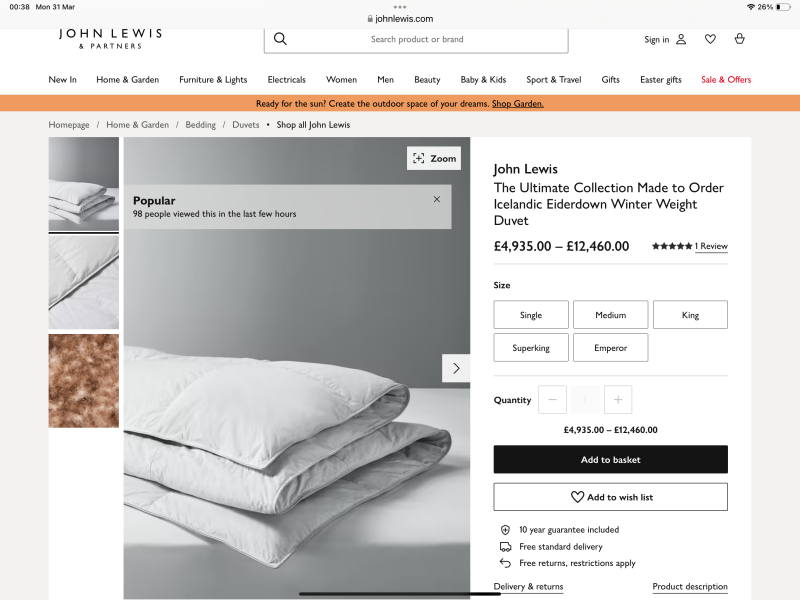This screenshot has width=800, height=600.
Task: Select the brown eiderdown filling thumbnail
Action: (84, 381)
